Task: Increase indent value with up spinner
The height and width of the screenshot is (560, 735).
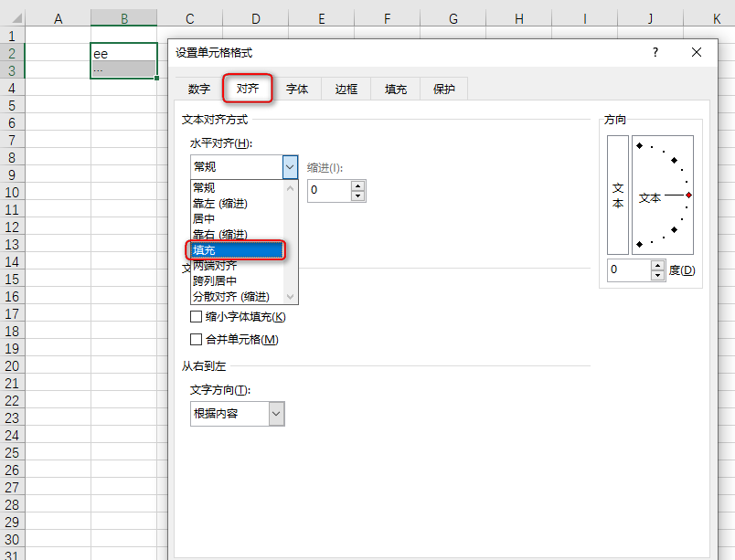Action: (x=357, y=185)
